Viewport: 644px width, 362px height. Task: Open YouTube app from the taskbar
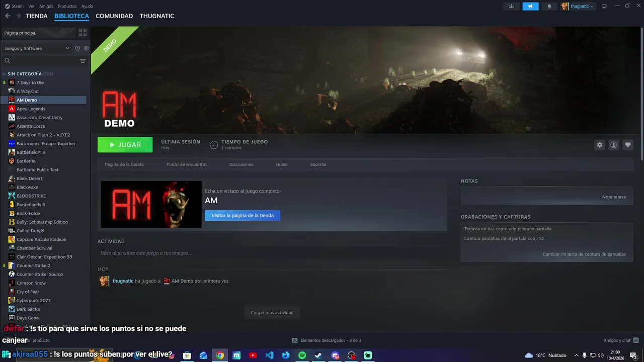pos(253,355)
